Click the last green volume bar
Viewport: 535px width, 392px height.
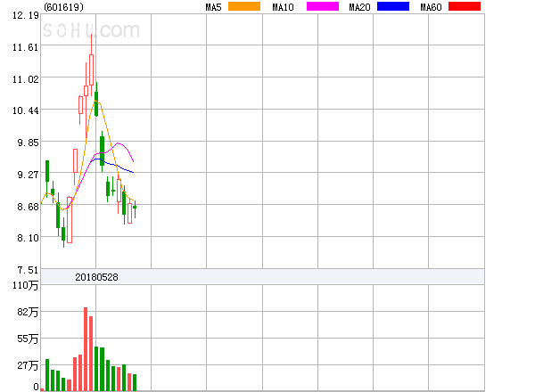(135, 382)
